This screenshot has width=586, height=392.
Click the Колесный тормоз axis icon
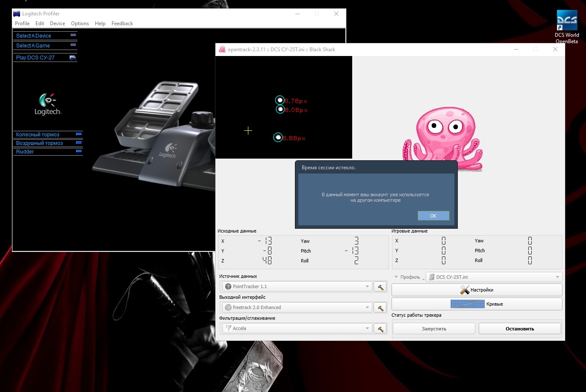click(x=79, y=134)
